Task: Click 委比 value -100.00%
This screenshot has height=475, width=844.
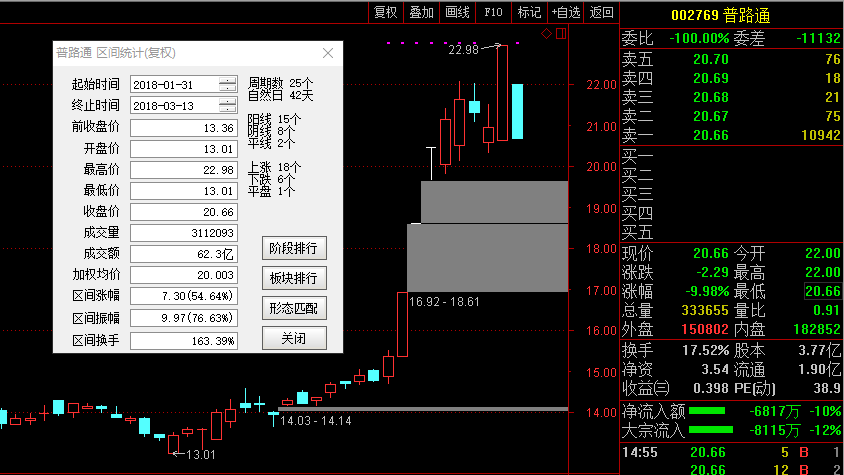Action: (699, 38)
